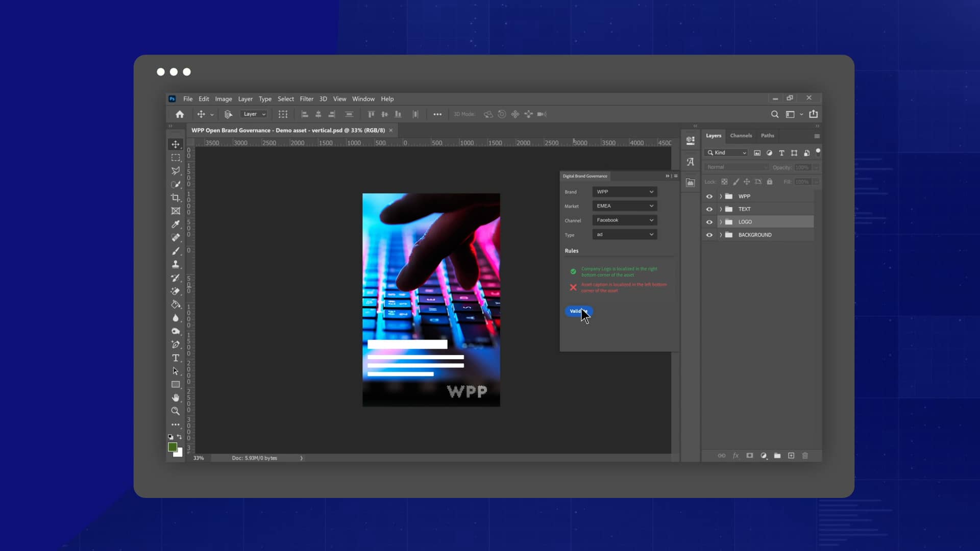Image resolution: width=980 pixels, height=551 pixels.
Task: Pick the Horizontal Type tool
Action: tap(176, 358)
